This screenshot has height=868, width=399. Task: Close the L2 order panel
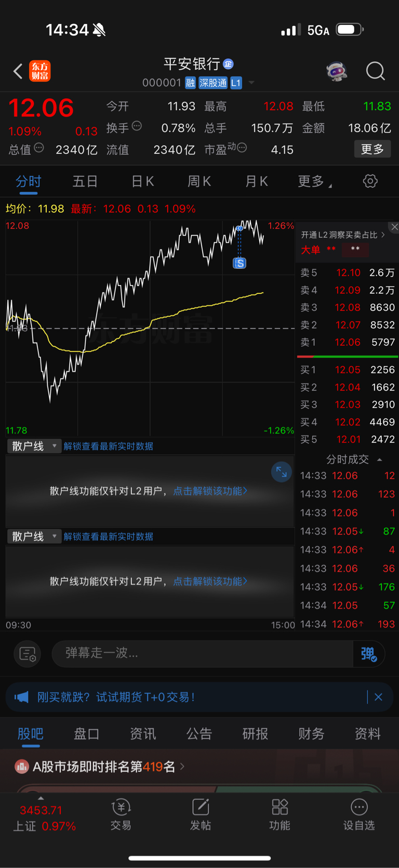[394, 227]
